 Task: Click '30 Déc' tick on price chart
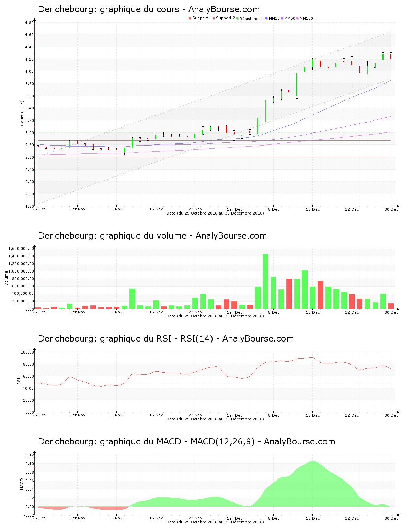pyautogui.click(x=391, y=209)
